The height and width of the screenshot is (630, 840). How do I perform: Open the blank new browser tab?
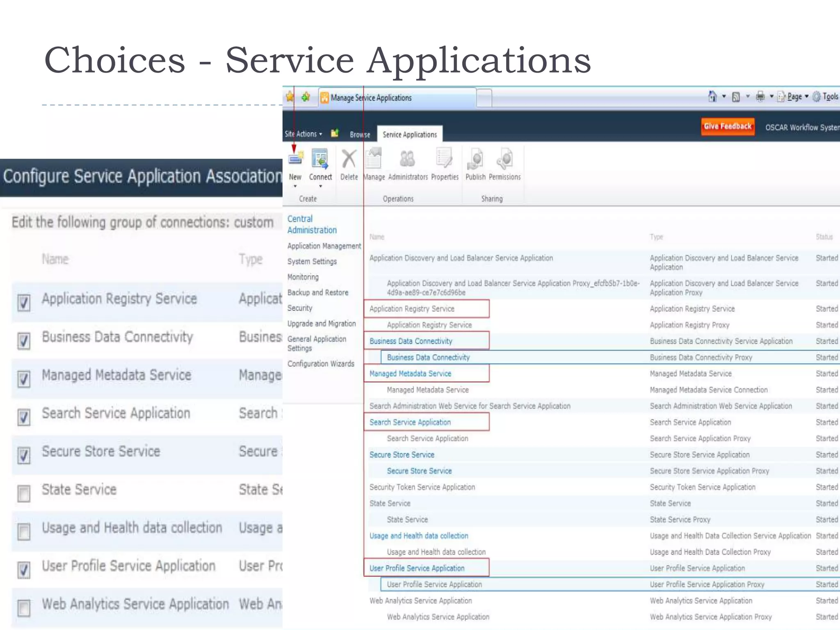point(484,98)
